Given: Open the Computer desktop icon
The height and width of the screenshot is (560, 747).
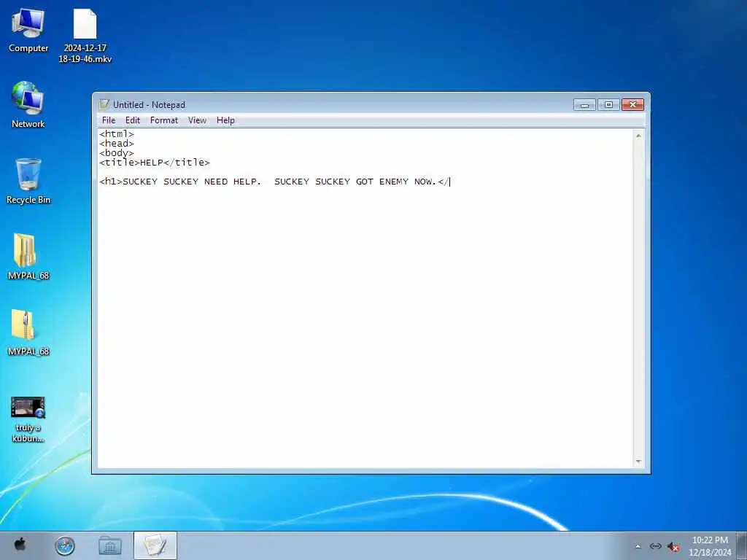Looking at the screenshot, I should point(28,31).
